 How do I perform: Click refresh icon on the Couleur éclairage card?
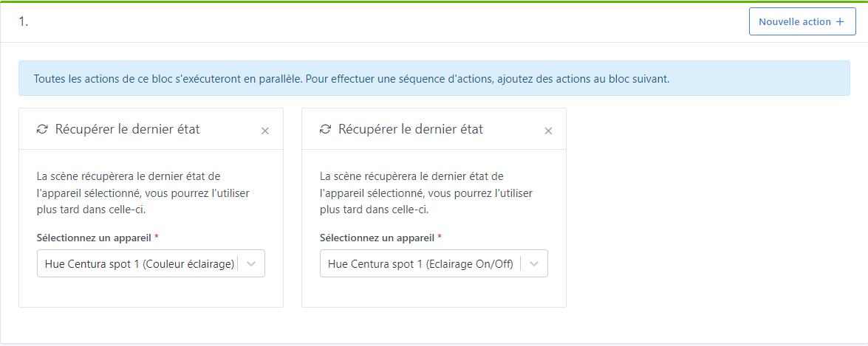coord(42,129)
